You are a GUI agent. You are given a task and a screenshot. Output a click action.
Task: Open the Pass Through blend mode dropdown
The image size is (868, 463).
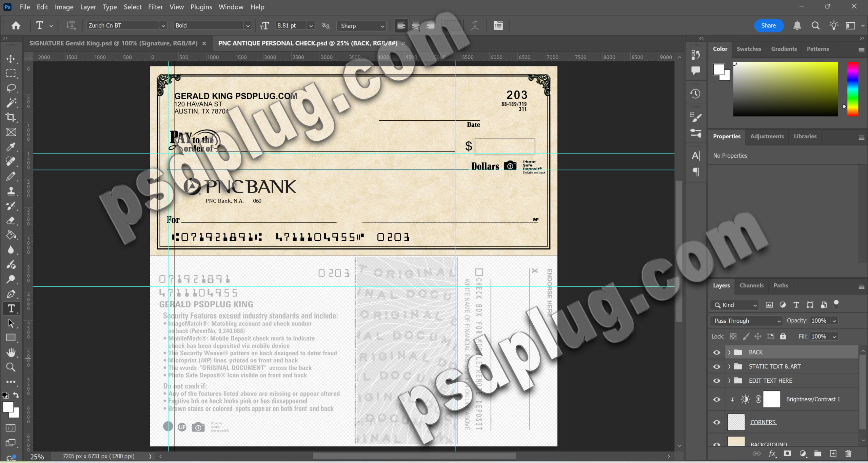[746, 321]
